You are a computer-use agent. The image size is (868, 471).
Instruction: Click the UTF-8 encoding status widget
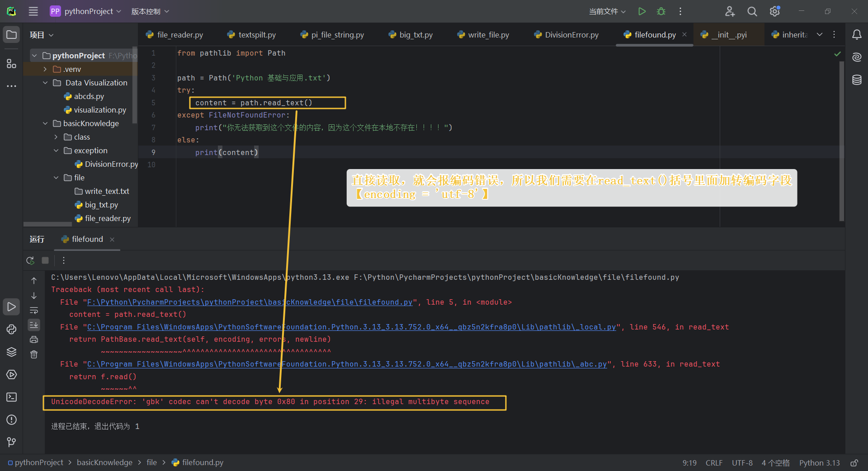click(x=742, y=463)
